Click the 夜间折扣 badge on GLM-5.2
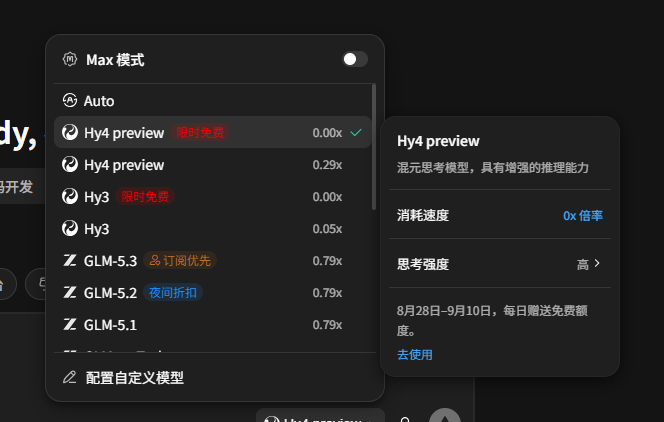 tap(173, 292)
